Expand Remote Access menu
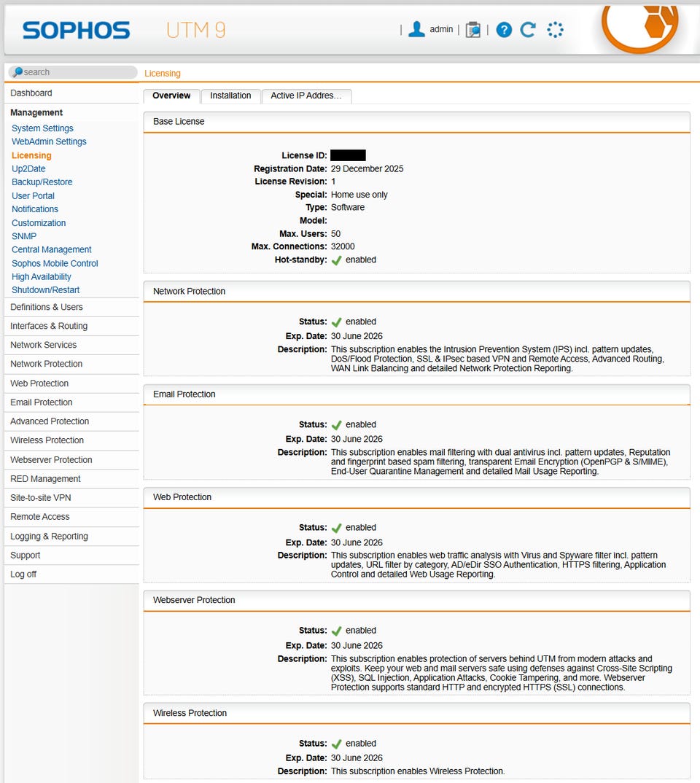Screen dimensions: 700x783 pos(71,517)
